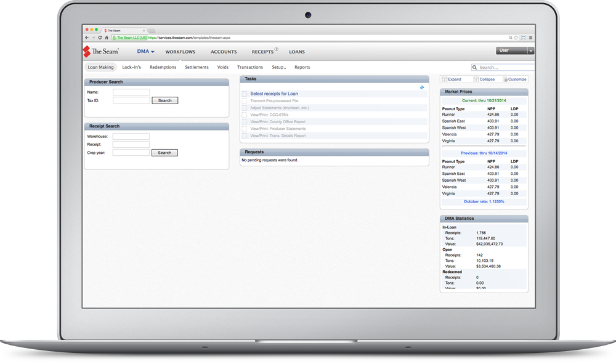Click the browser forward arrow

pos(93,38)
